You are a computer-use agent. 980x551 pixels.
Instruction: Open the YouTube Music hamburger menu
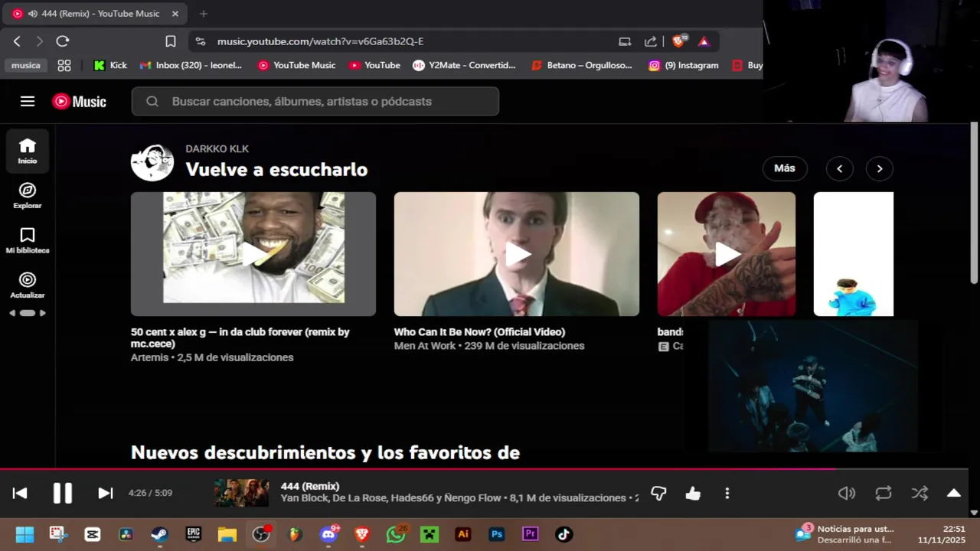28,101
